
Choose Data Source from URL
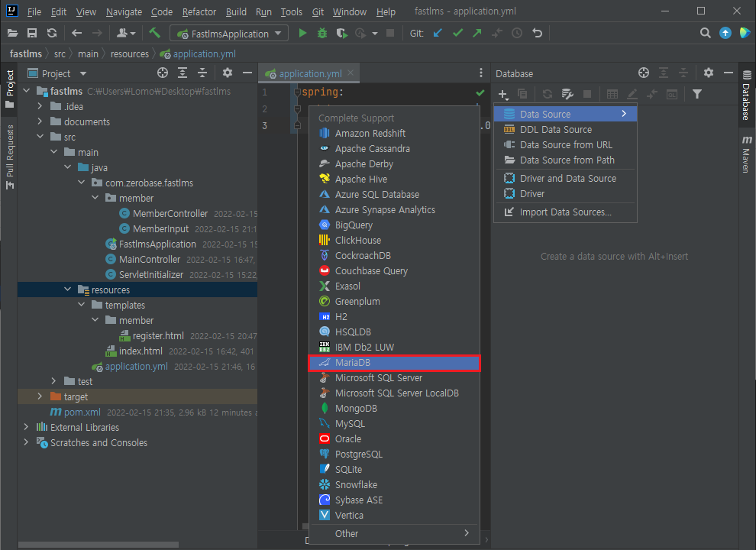pos(565,144)
